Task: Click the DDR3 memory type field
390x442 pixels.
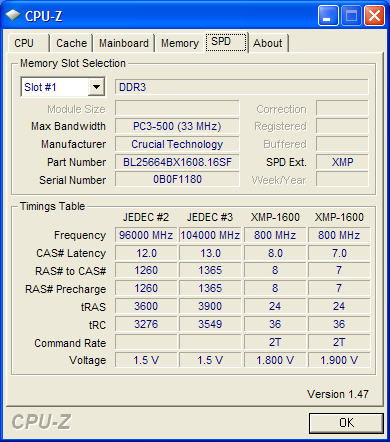Action: (x=242, y=87)
